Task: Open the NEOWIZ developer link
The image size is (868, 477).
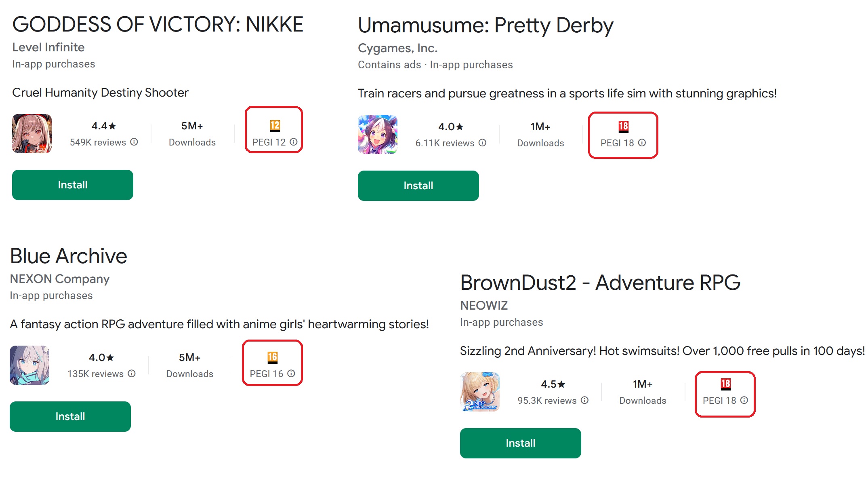Action: [484, 306]
